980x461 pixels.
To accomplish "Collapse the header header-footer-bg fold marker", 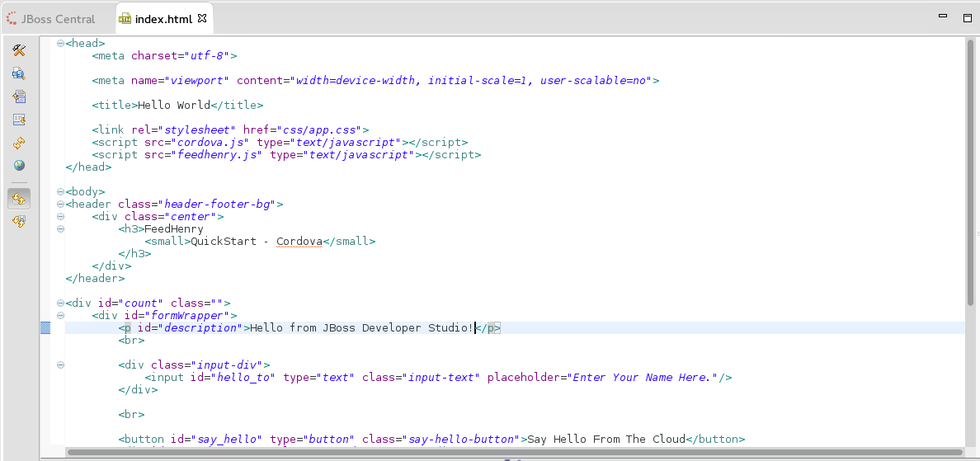I will (60, 205).
